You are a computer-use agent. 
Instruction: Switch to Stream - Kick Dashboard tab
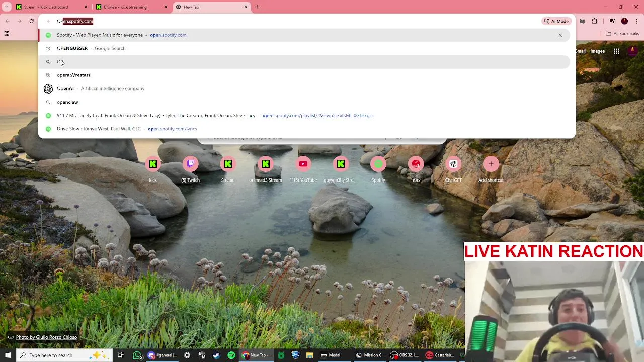[x=51, y=7]
